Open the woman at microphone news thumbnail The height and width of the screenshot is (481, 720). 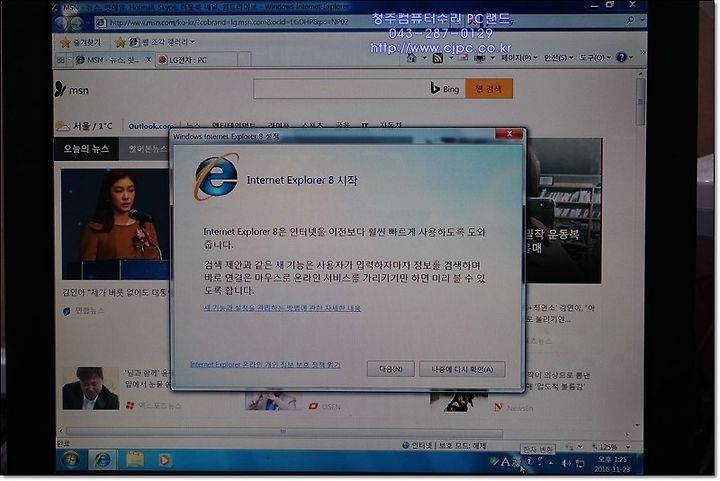coord(115,224)
